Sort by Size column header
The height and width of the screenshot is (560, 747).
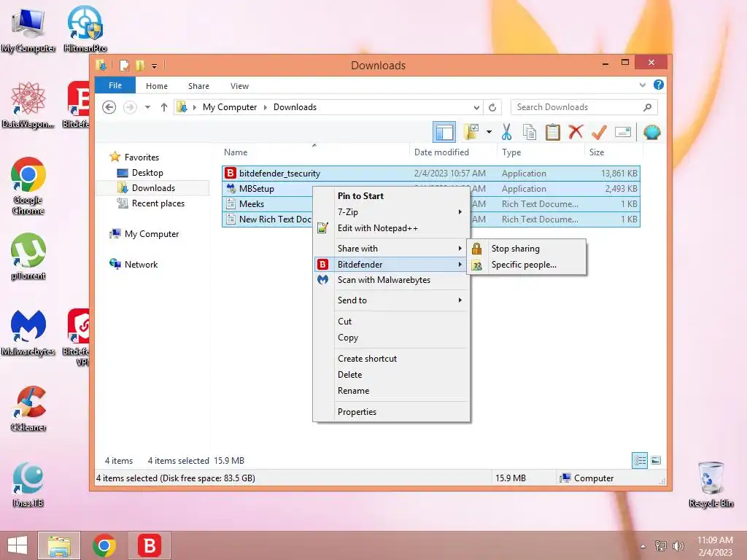(x=613, y=152)
